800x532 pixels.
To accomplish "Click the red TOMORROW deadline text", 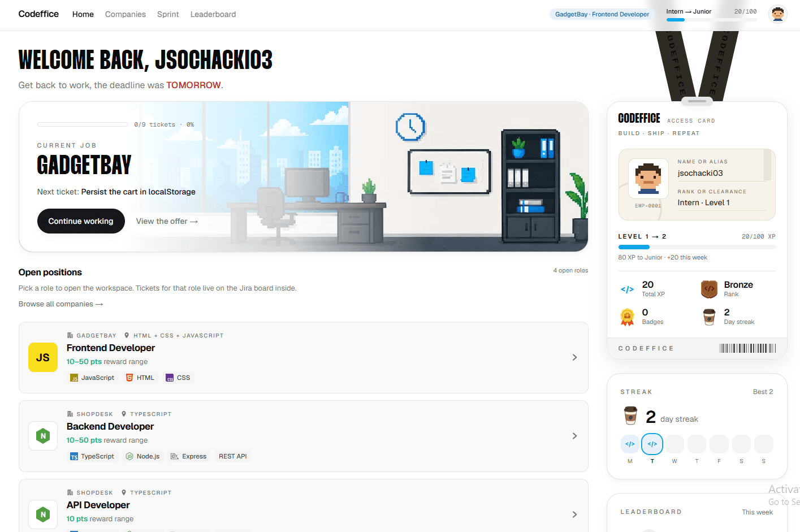I will 193,85.
